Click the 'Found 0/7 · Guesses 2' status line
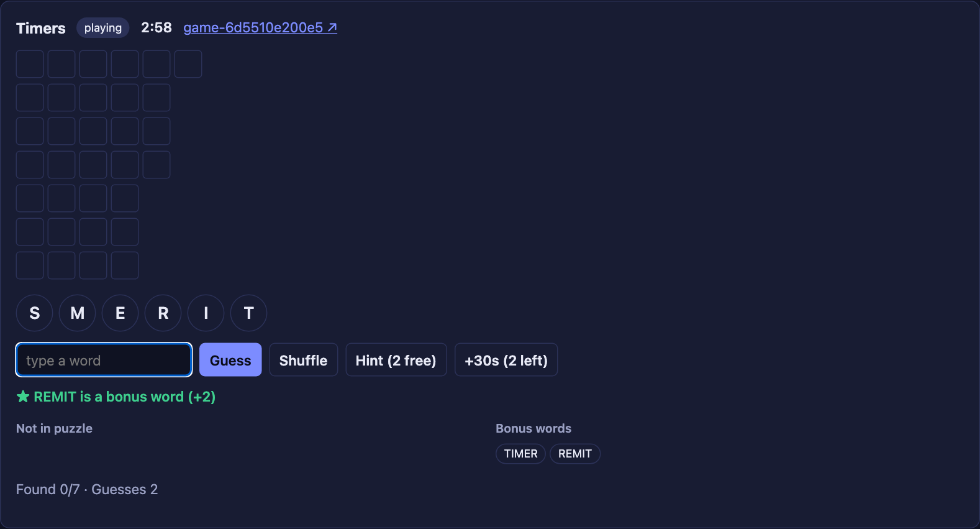The image size is (980, 529). point(87,490)
